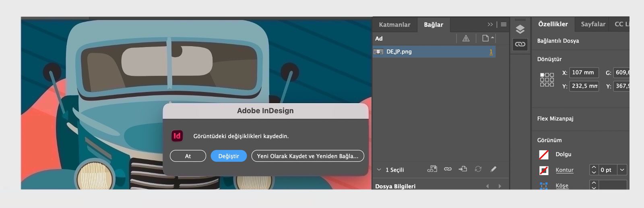Click the Y position field 232,5 mm
Screen dimensions: 644x208
point(584,86)
